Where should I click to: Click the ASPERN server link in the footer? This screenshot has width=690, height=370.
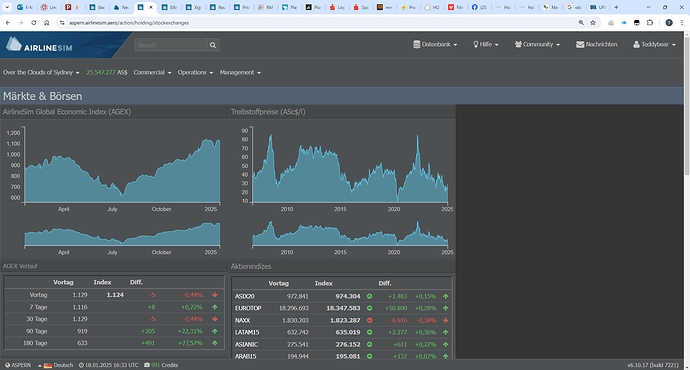pos(18,365)
